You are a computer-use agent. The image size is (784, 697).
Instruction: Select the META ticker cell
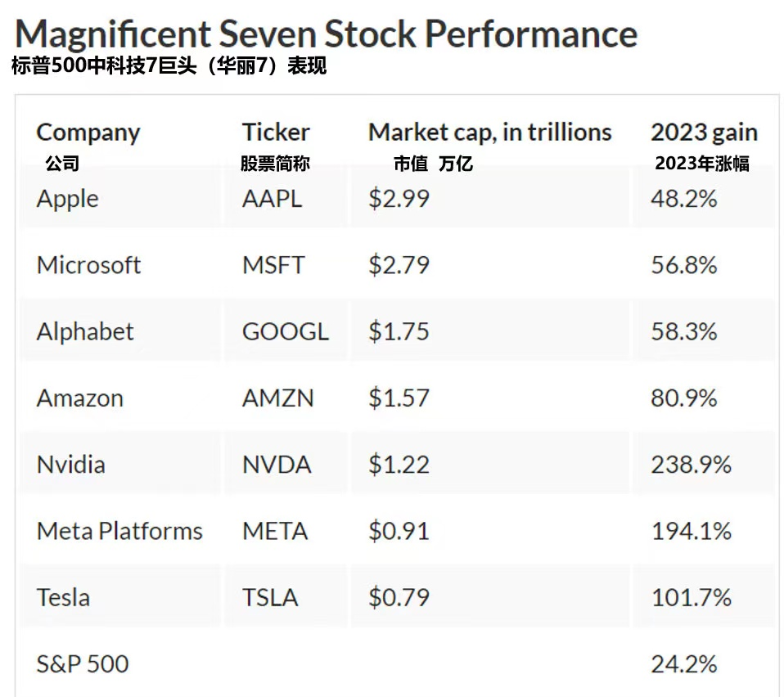[275, 531]
